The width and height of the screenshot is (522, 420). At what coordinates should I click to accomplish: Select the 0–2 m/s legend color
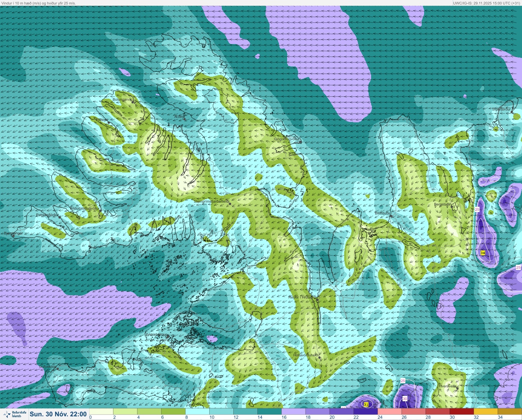pyautogui.click(x=101, y=411)
